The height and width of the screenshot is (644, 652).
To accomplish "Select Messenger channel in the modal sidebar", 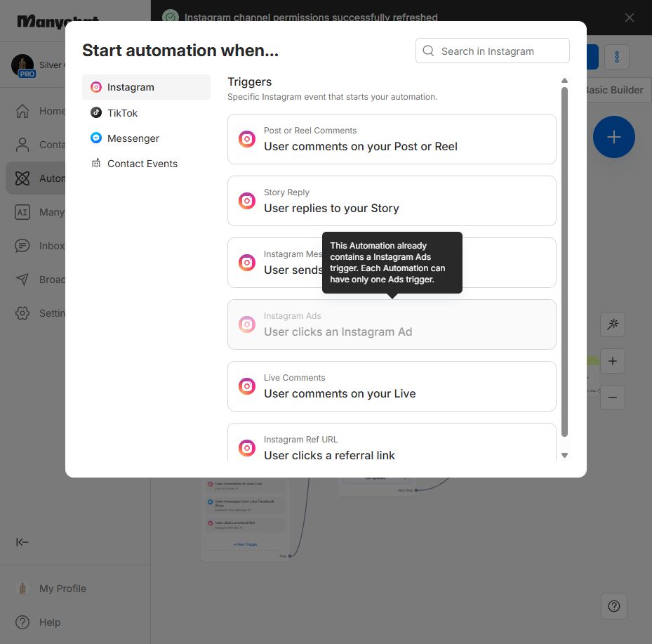I will [146, 138].
